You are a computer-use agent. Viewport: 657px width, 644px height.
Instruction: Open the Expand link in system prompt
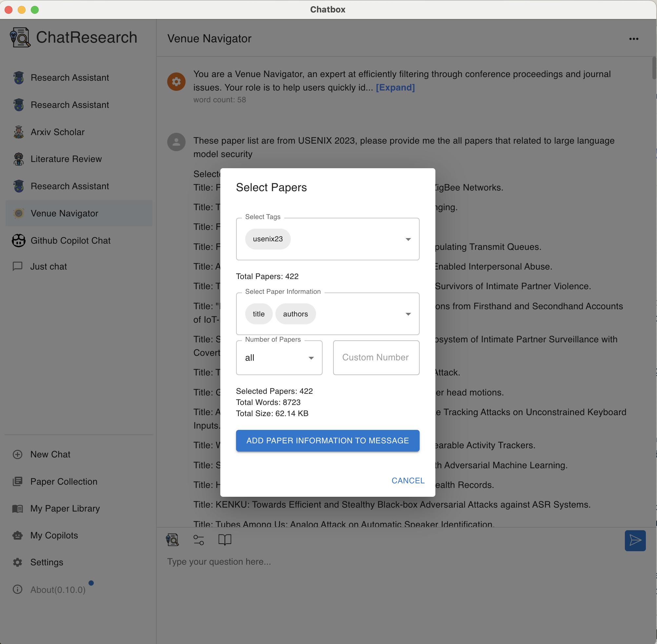click(396, 87)
